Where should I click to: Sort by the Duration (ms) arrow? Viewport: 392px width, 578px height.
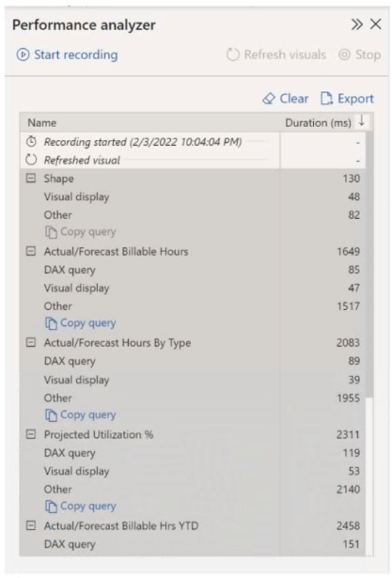[362, 120]
